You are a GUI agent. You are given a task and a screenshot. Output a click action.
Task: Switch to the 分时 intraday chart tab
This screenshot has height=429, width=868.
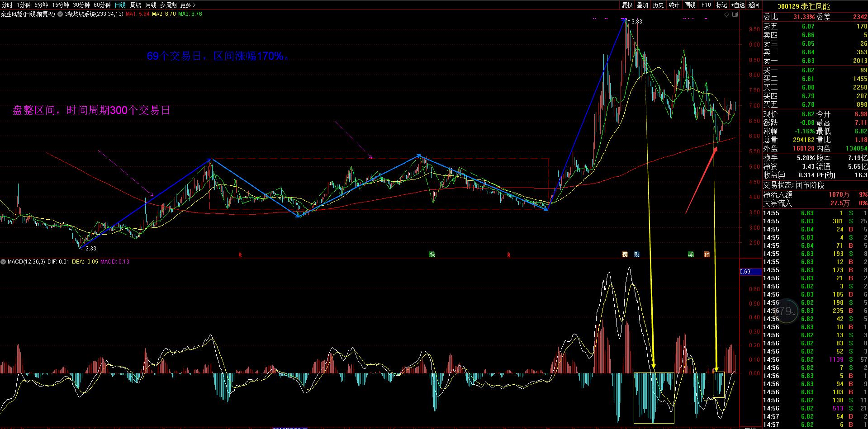tap(7, 5)
